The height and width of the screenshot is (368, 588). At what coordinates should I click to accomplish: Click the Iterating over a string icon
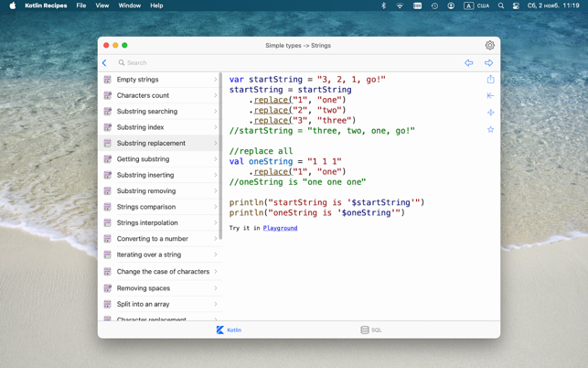[108, 254]
